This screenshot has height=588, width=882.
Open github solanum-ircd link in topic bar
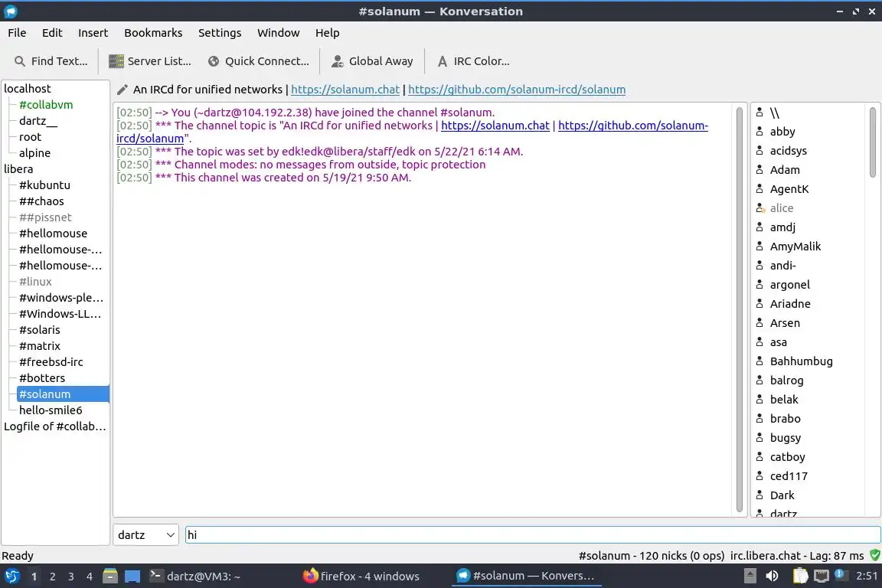[x=516, y=90]
